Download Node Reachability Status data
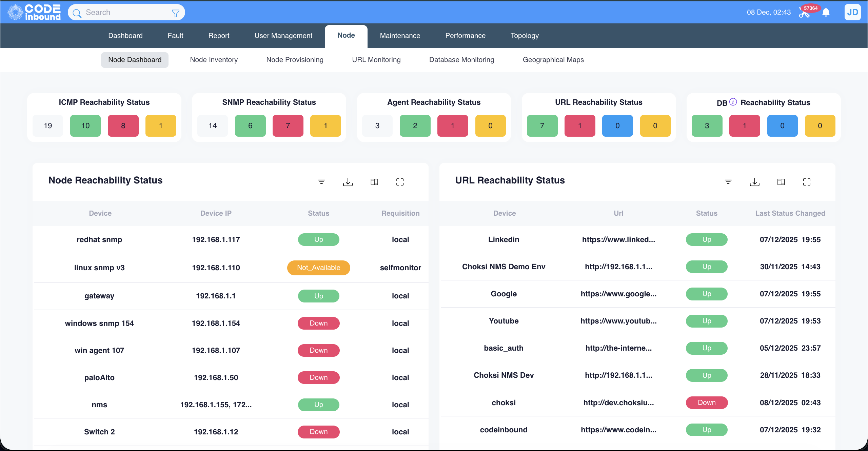Screen dimensions: 868x451 [348, 182]
